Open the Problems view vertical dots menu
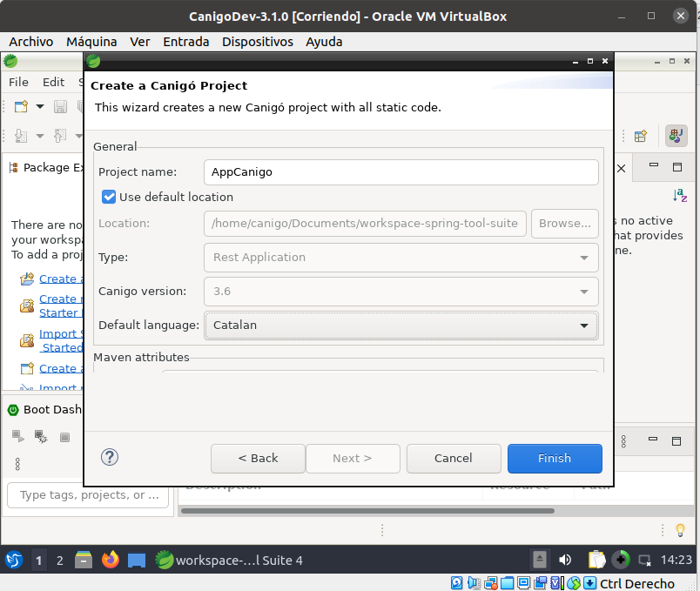This screenshot has width=700, height=591. pos(623,441)
